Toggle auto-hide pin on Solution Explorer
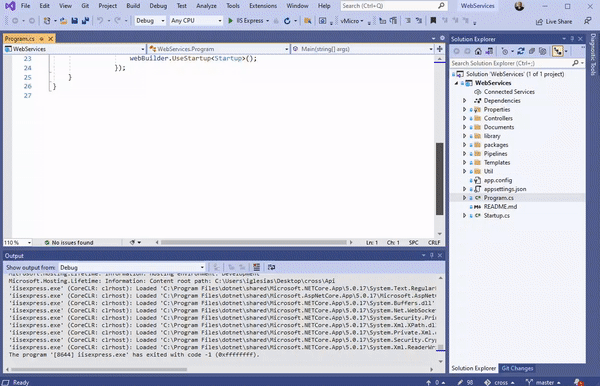The height and width of the screenshot is (386, 600). (x=572, y=39)
